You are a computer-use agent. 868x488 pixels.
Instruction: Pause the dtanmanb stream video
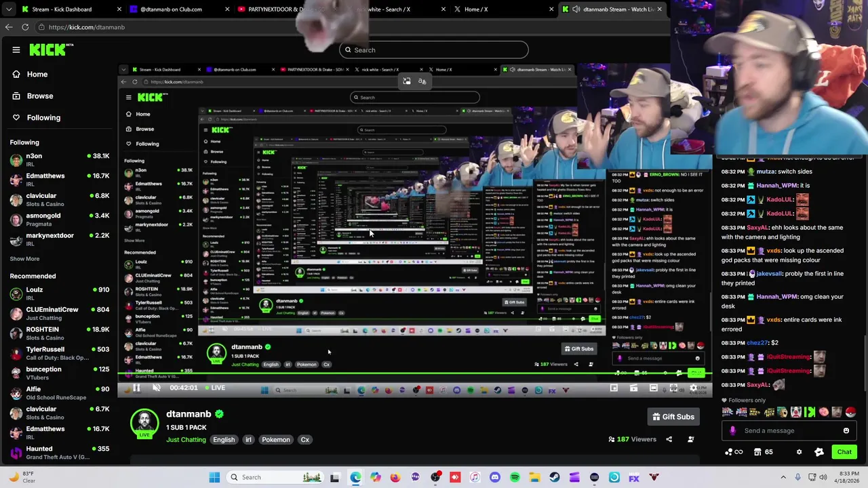click(x=136, y=388)
